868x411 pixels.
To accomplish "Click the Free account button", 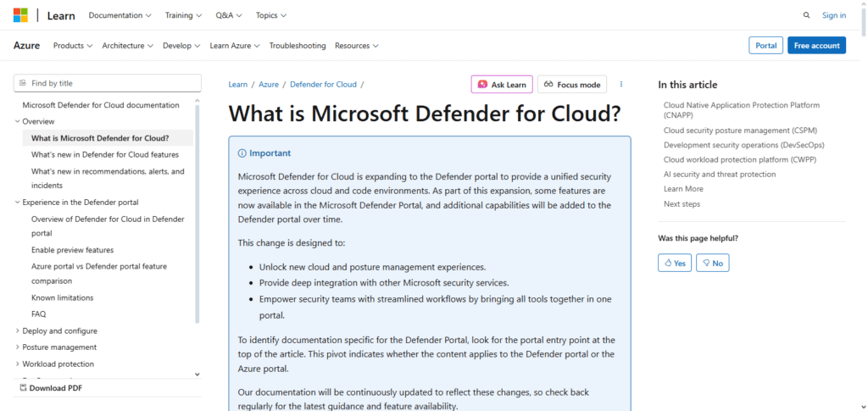I will [816, 46].
